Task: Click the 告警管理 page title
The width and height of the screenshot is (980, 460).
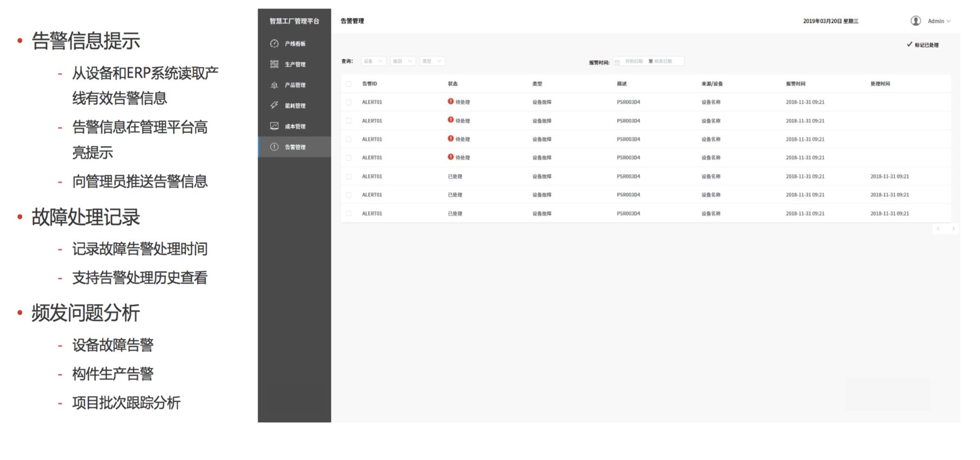Action: 353,21
